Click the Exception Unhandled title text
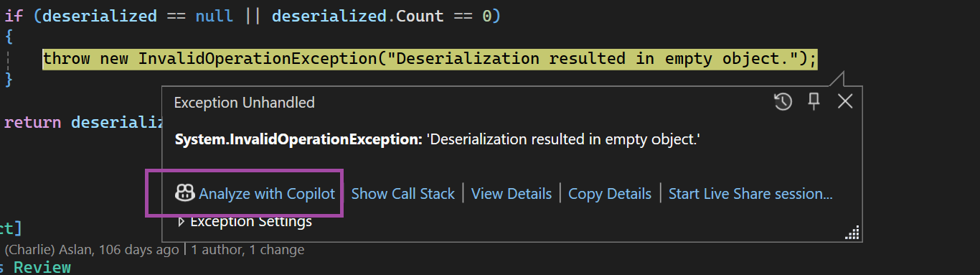 pyautogui.click(x=244, y=103)
